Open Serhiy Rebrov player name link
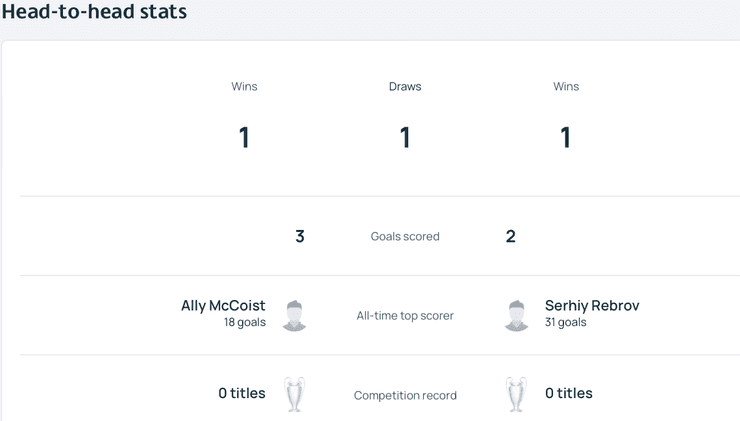 (592, 306)
